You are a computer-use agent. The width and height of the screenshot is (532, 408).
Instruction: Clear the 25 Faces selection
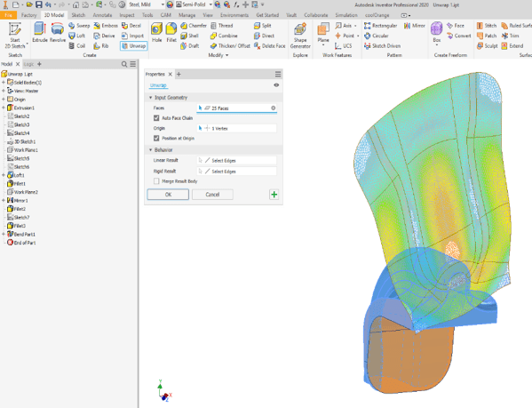tap(274, 108)
